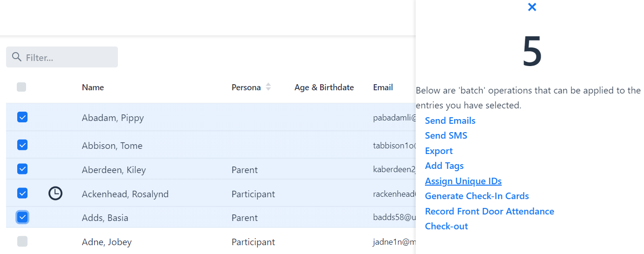Viewport: 644px width, 254px height.
Task: Click the Name column header
Action: tap(93, 87)
